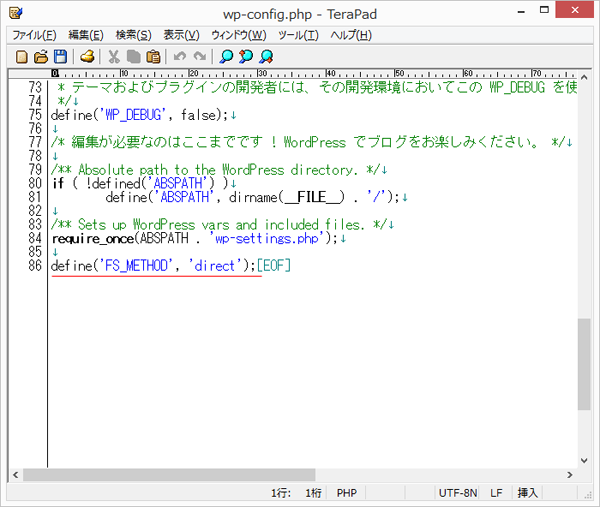Click the テーマおよびプラグイン comment on line 73
This screenshot has height=507, width=600.
[317, 87]
